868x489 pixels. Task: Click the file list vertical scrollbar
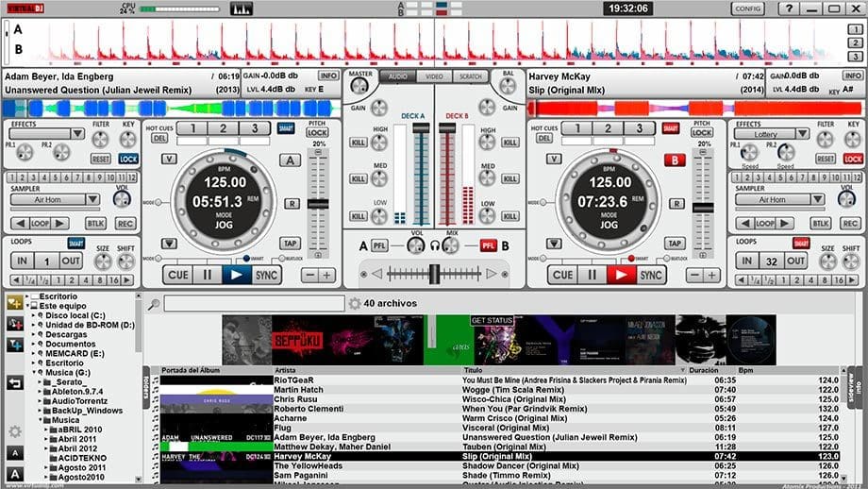click(x=843, y=424)
